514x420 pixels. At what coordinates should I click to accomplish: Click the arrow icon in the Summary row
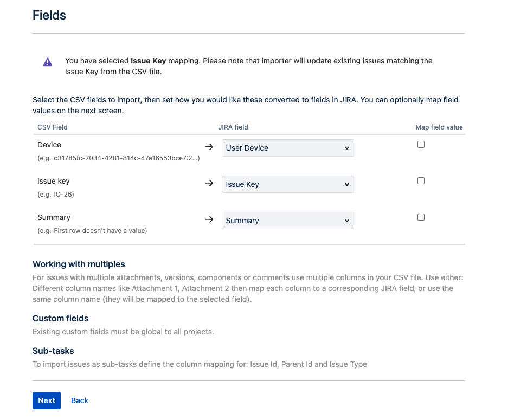click(209, 219)
